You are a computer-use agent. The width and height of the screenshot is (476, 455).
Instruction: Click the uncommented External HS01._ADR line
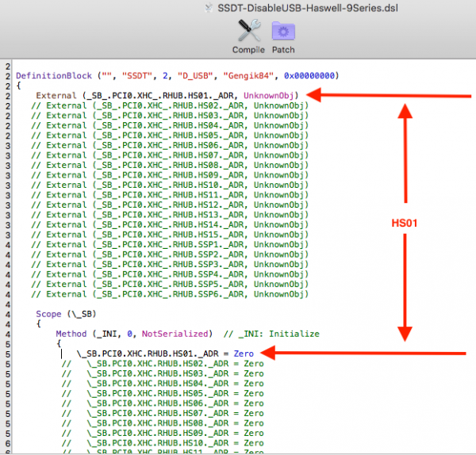(x=167, y=96)
